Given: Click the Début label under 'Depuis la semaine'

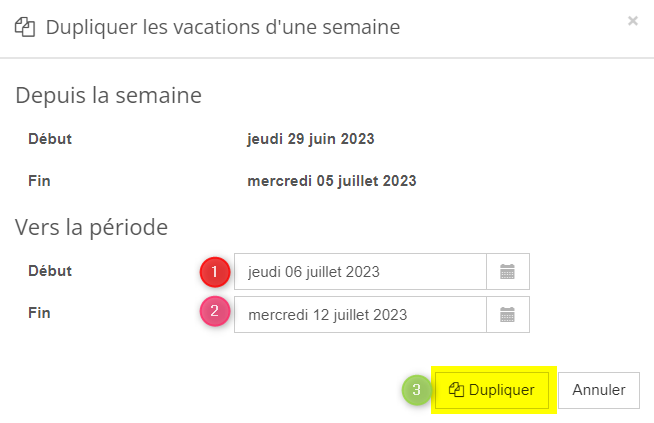Looking at the screenshot, I should pyautogui.click(x=50, y=139).
